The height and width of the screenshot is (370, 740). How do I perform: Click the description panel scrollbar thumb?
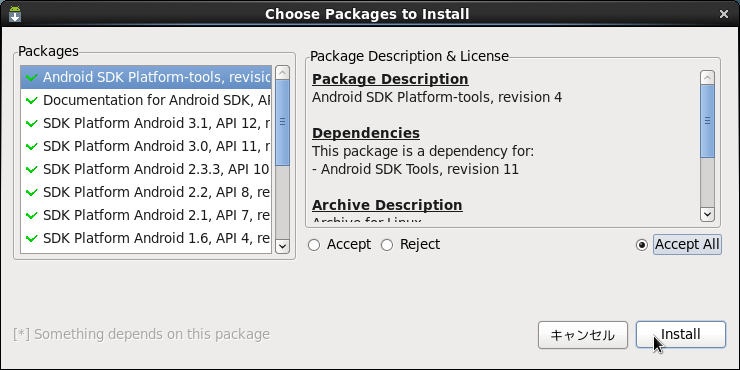(x=707, y=121)
